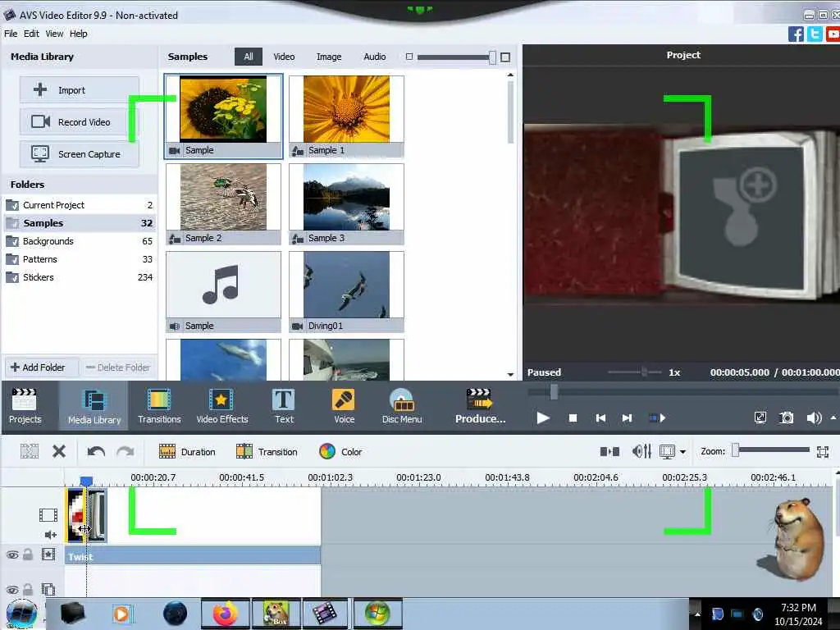Open the View menu
The height and width of the screenshot is (630, 840).
[x=54, y=34]
